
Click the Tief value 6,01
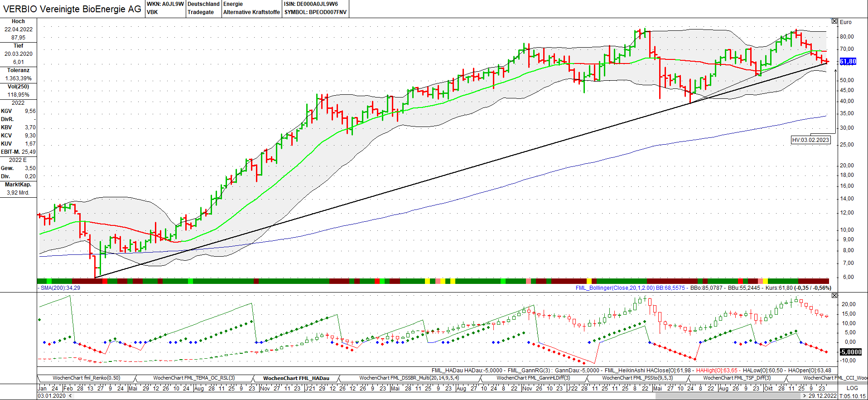(19, 62)
